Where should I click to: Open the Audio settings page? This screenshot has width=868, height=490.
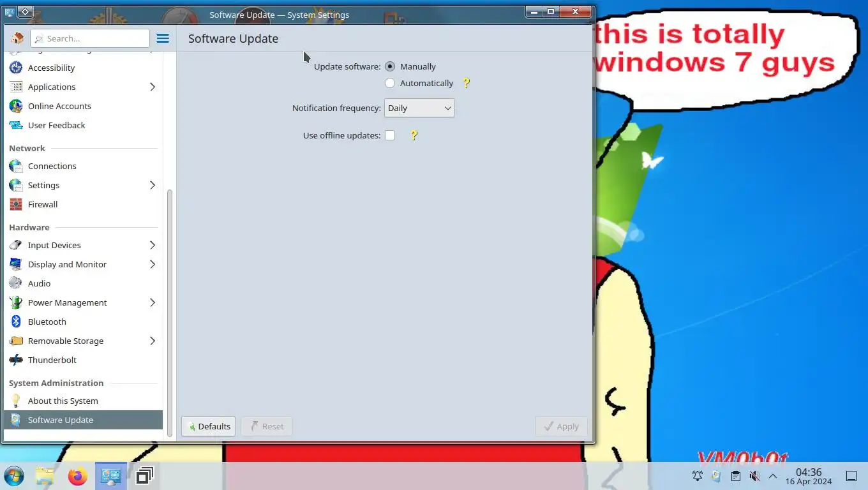click(x=83, y=283)
